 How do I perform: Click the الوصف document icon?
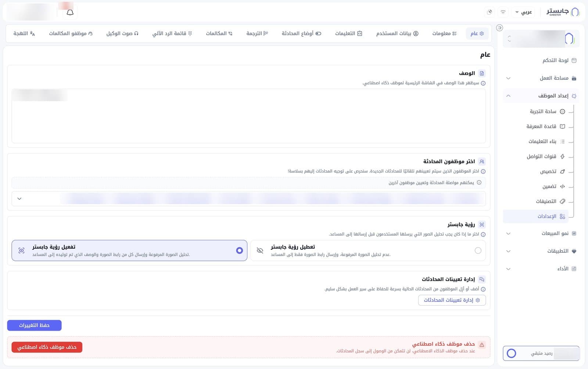point(482,73)
